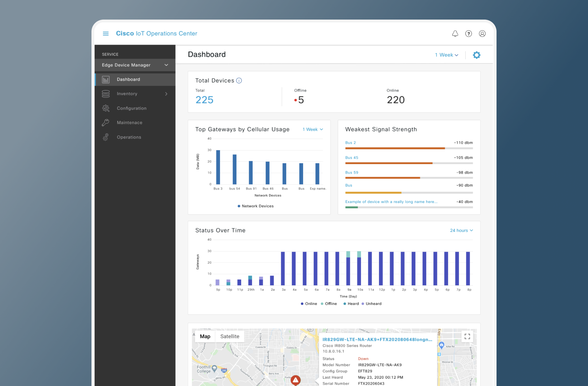Click the red warning map marker
Image resolution: width=588 pixels, height=386 pixels.
tap(296, 380)
